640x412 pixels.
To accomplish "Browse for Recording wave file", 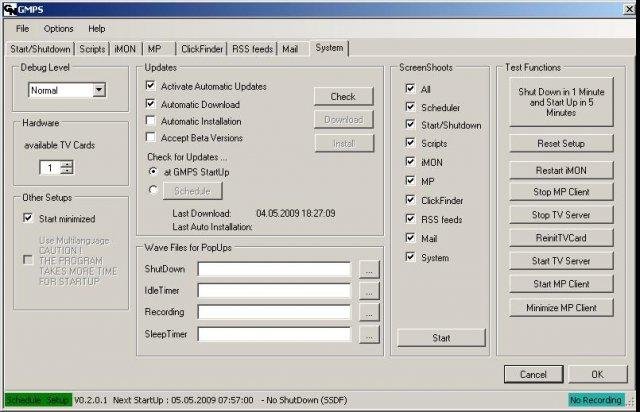I will [x=369, y=312].
